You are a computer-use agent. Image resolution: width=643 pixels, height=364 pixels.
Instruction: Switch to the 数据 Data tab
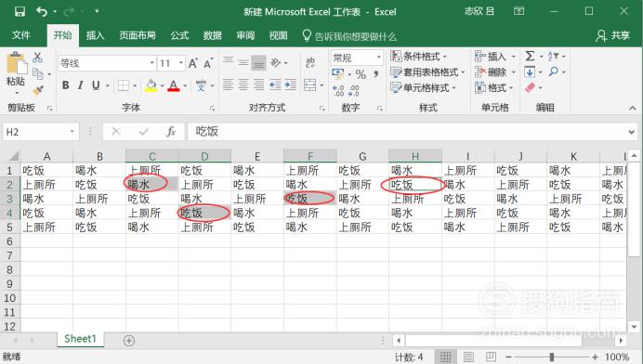213,35
